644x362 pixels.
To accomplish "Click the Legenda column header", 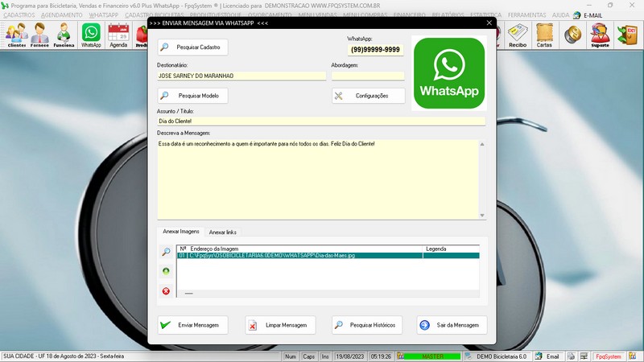I will pyautogui.click(x=451, y=249).
